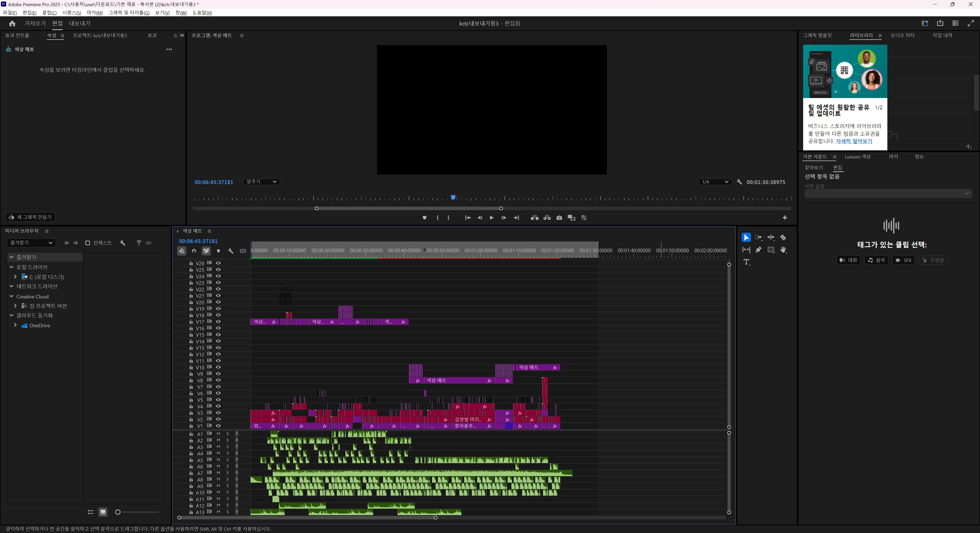Viewport: 980px width, 533px height.
Task: Open the playback resolution 1/4 dropdown
Action: click(715, 182)
